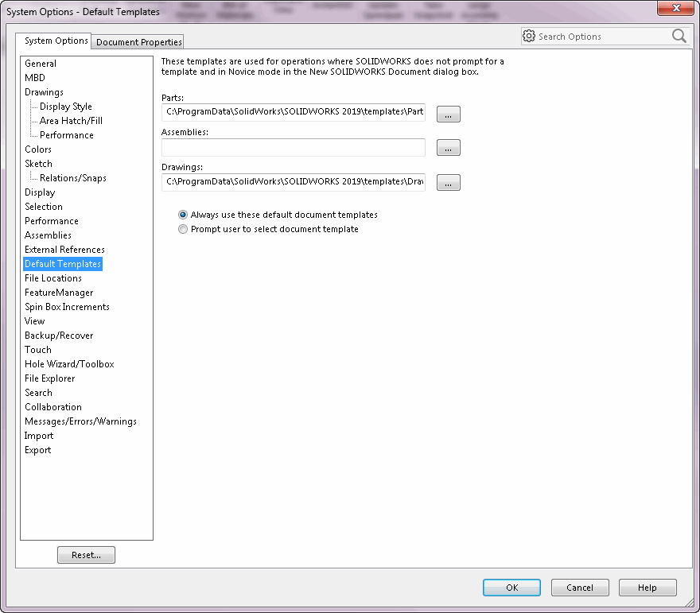Select General in the options tree

coord(41,64)
